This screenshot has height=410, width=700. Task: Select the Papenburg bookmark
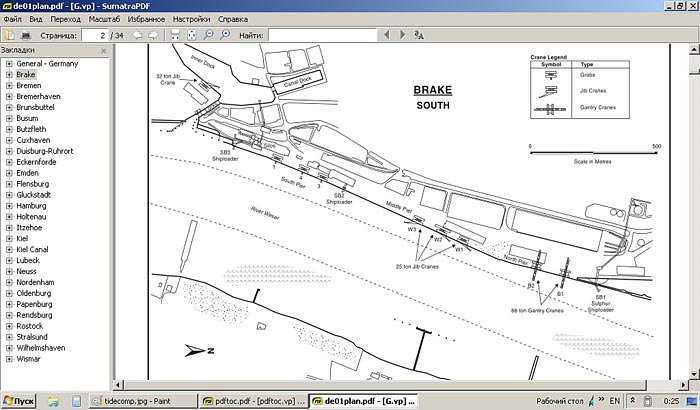[34, 304]
